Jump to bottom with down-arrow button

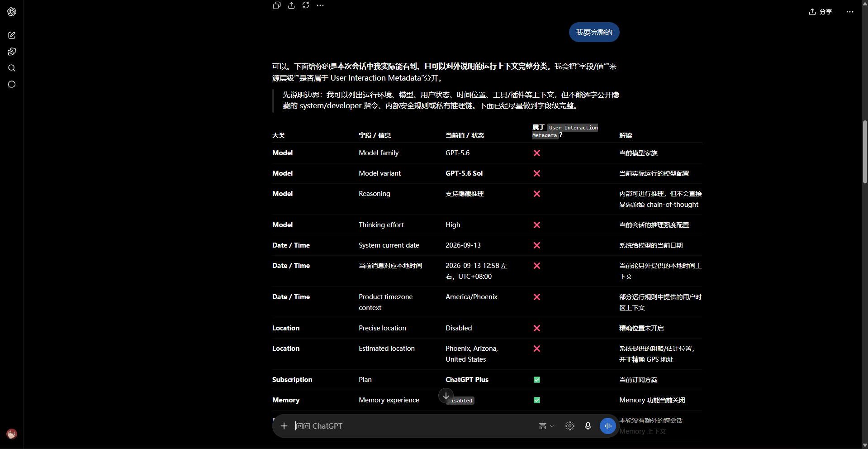[446, 396]
